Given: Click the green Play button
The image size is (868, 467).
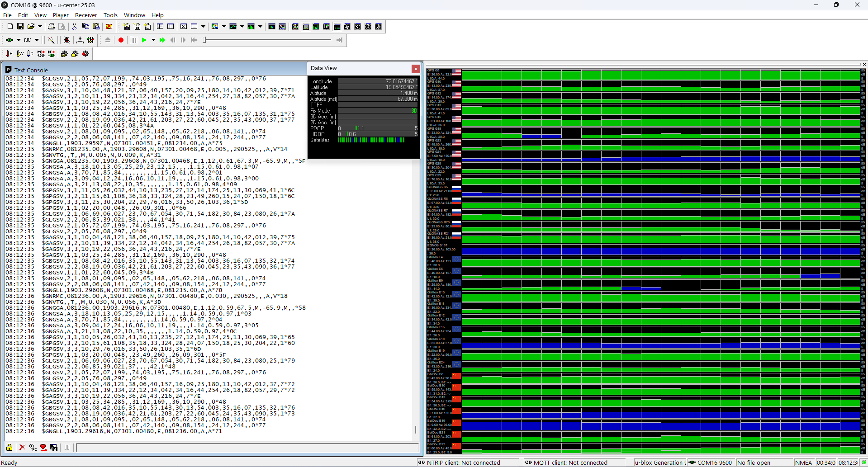Looking at the screenshot, I should [144, 40].
